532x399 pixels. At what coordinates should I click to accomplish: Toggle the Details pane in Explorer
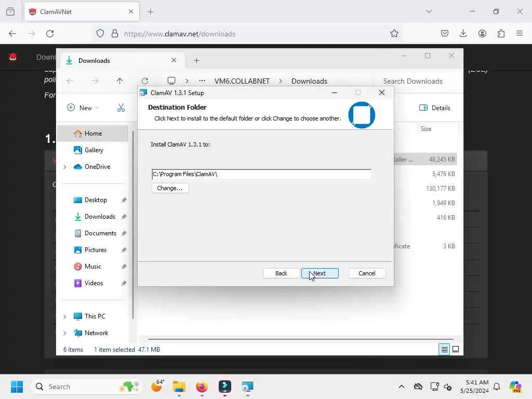(x=435, y=108)
